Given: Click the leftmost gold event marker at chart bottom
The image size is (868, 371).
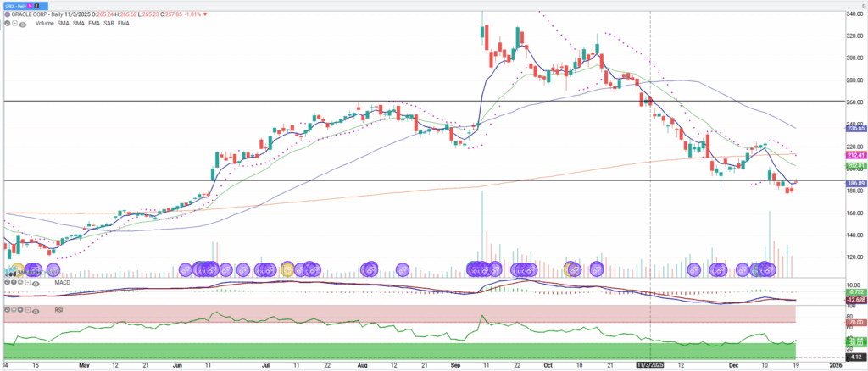Looking at the screenshot, I should coord(16,269).
